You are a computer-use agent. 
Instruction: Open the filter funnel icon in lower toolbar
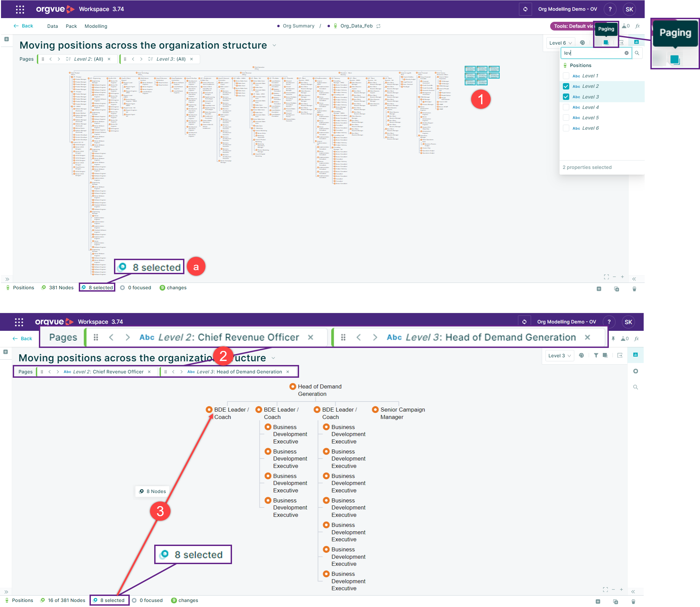click(596, 355)
